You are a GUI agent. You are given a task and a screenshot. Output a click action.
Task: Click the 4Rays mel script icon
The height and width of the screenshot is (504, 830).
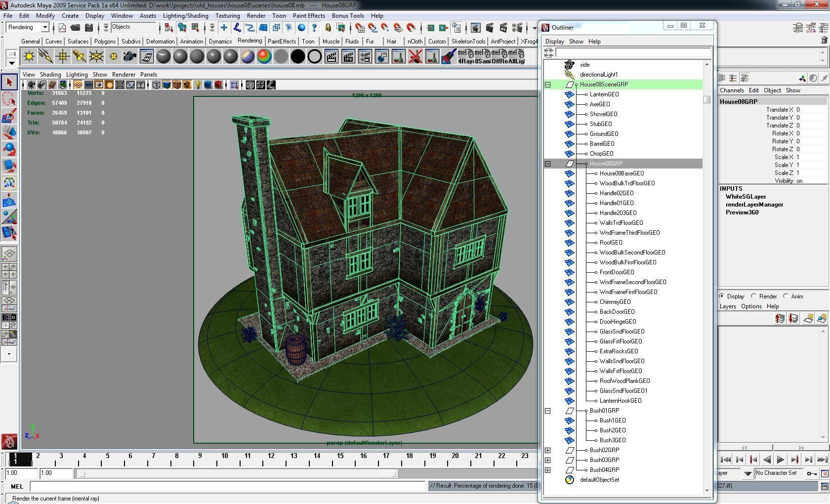click(x=465, y=57)
